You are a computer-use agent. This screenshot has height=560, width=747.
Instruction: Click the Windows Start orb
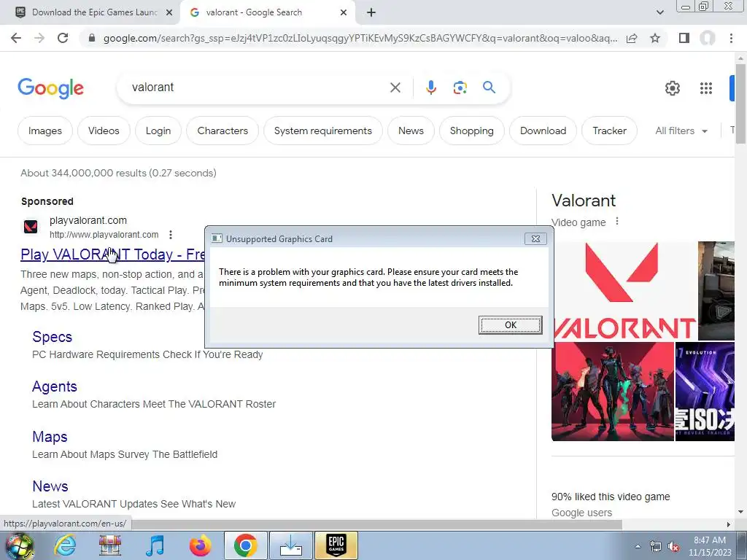[20, 545]
